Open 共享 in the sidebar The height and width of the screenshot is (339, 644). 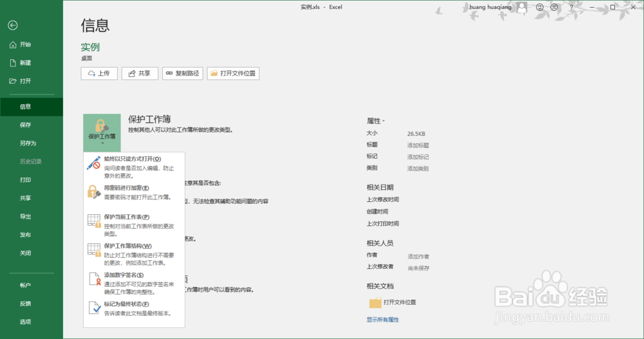point(32,198)
